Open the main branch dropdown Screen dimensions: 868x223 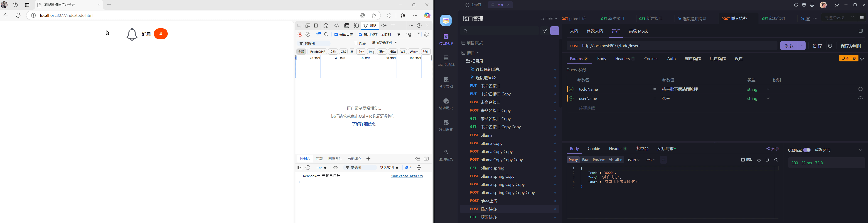[x=549, y=19]
